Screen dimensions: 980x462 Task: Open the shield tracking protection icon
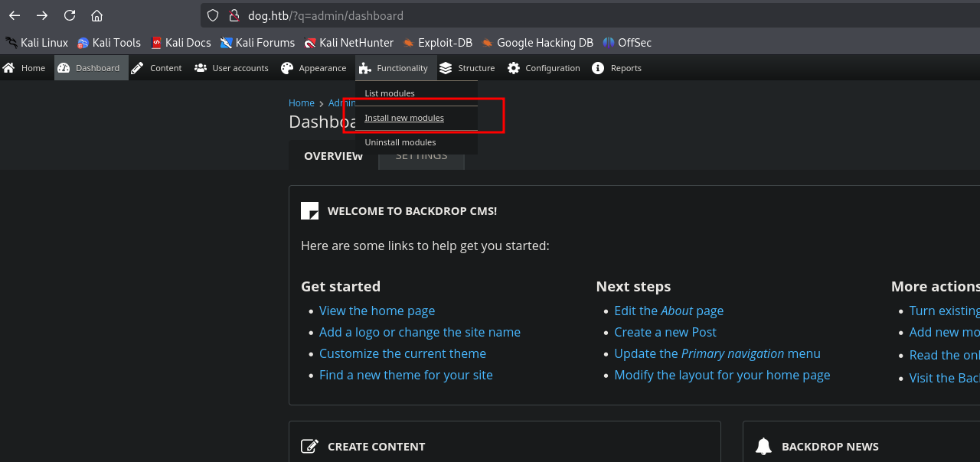(x=214, y=15)
